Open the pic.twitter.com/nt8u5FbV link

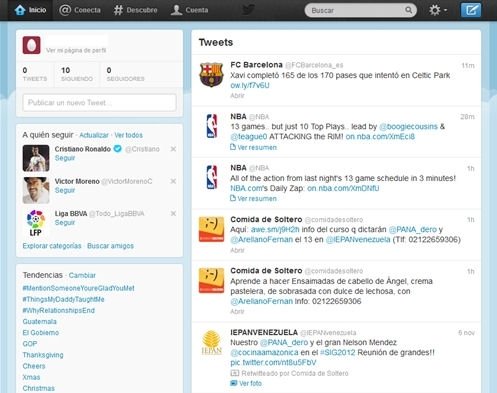pos(273,363)
